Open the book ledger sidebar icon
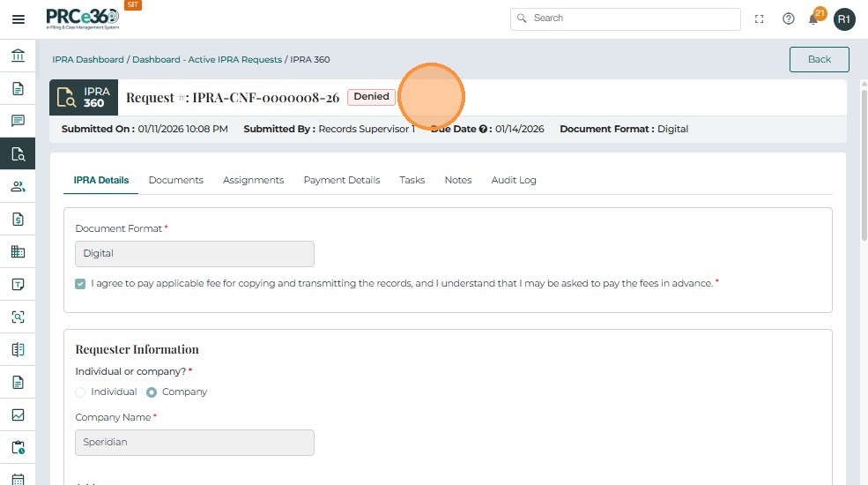Screen dimensions: 868x485 point(18,350)
